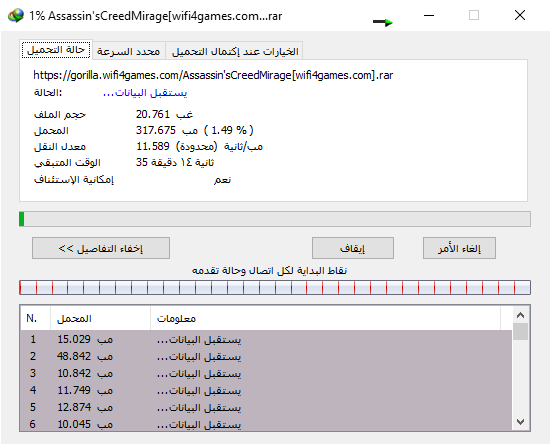Screen dimensions: 551x445
Task: Click the N. column header
Action: coord(35,318)
